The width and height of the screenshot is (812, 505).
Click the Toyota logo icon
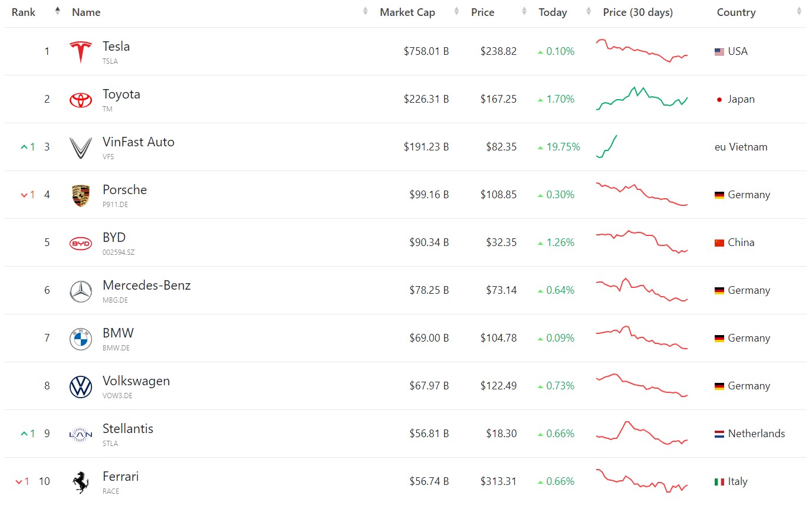[81, 100]
